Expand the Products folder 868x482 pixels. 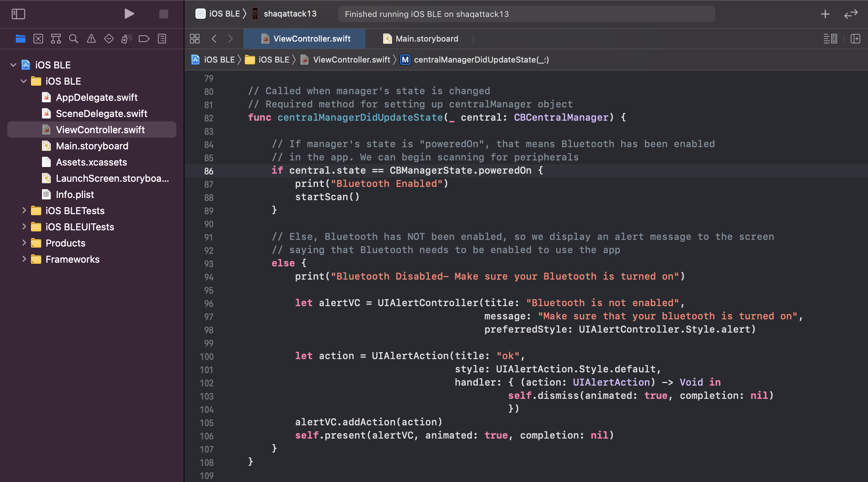(x=24, y=243)
